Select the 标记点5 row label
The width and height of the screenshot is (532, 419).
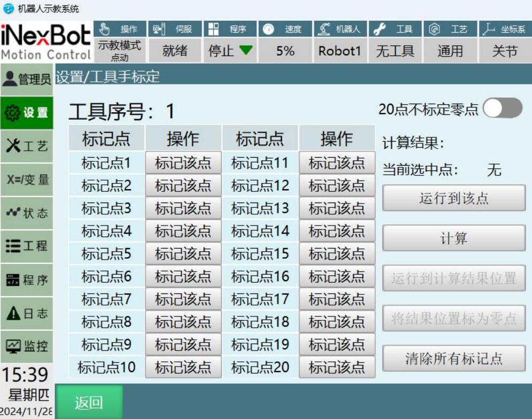click(106, 254)
